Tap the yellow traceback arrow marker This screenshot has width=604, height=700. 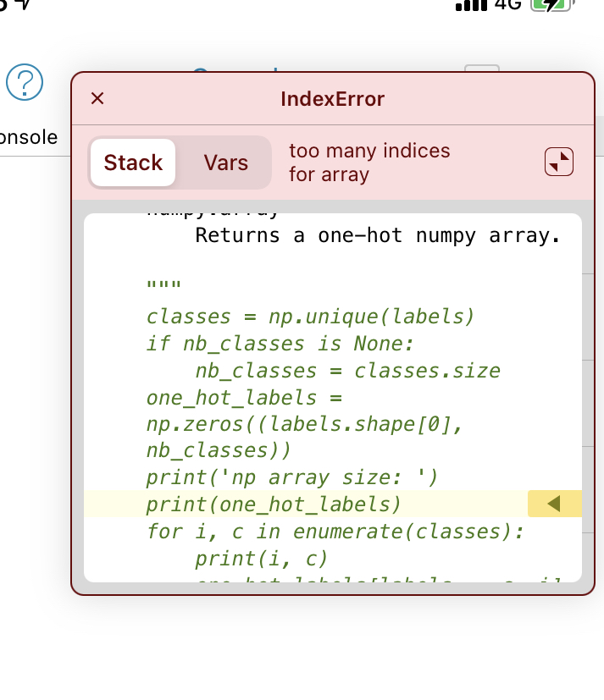pos(554,504)
